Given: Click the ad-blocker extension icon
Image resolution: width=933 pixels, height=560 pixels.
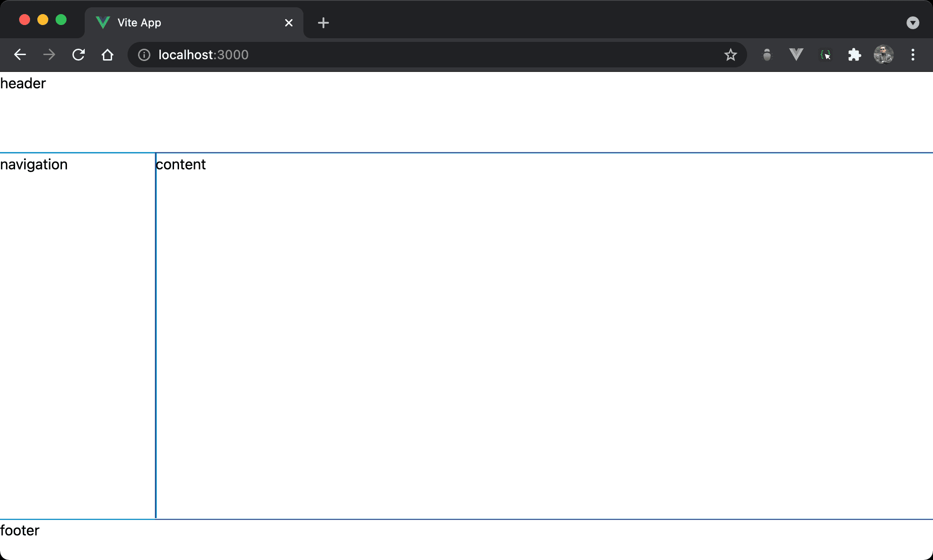Looking at the screenshot, I should pos(767,55).
